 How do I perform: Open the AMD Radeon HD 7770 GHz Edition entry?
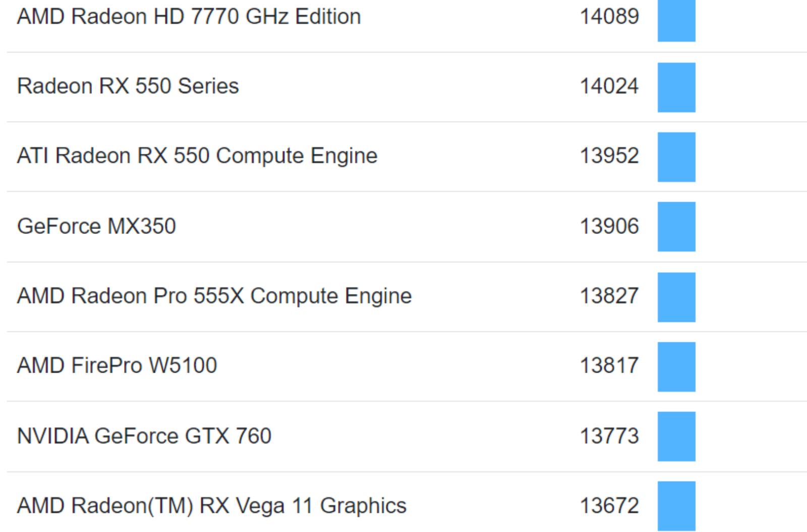tap(189, 16)
